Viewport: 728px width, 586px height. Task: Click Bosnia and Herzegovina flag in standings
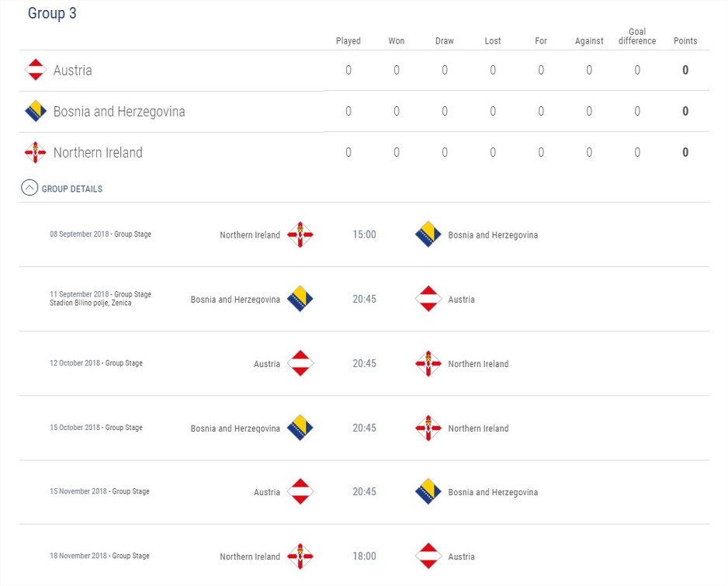36,111
